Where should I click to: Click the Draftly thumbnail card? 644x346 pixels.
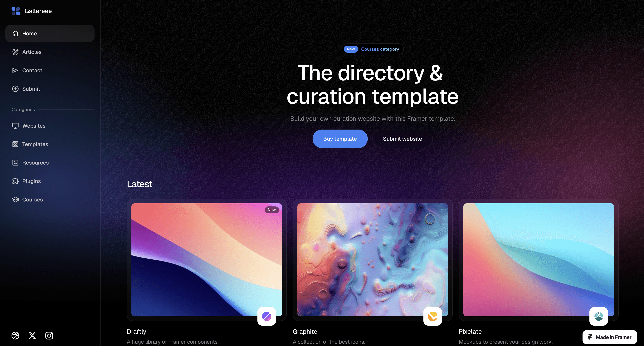207,261
